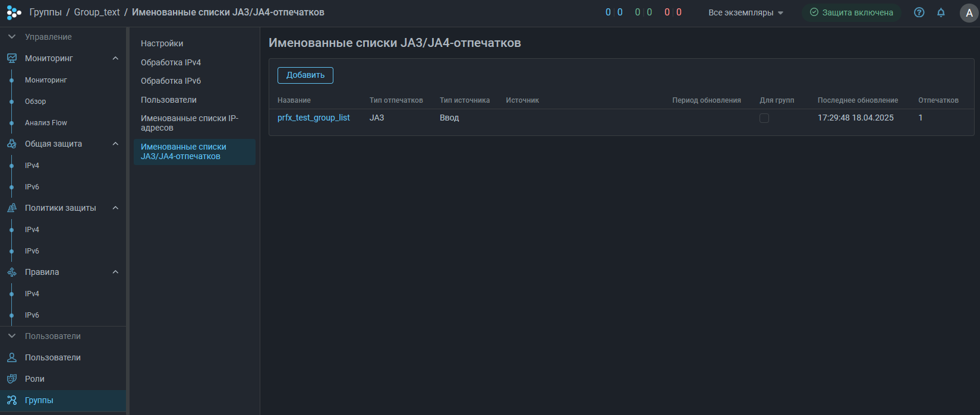The image size is (980, 415).
Task: Click the Monitoring section icon in sidebar
Action: (12, 58)
